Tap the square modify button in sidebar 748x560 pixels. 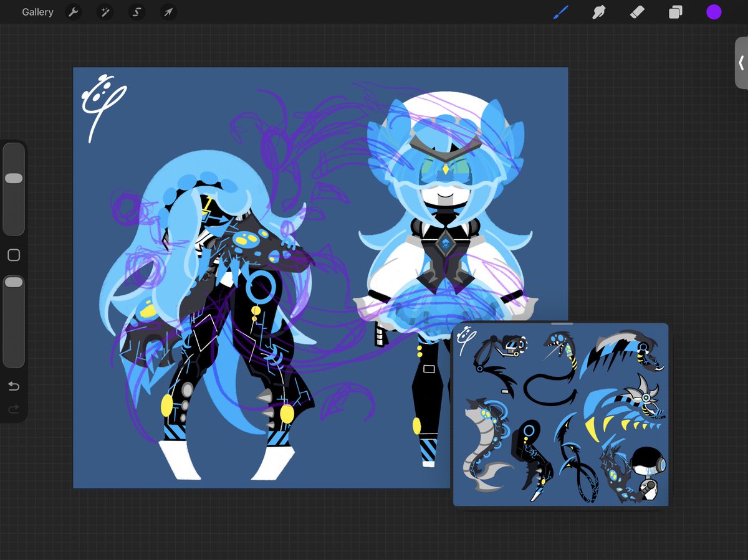pyautogui.click(x=14, y=255)
